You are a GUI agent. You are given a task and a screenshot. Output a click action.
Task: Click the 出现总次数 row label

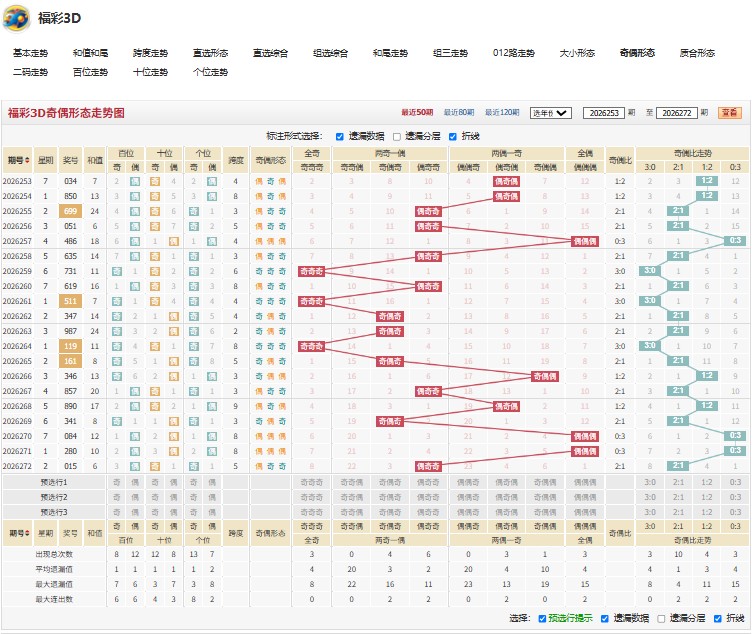(54, 554)
